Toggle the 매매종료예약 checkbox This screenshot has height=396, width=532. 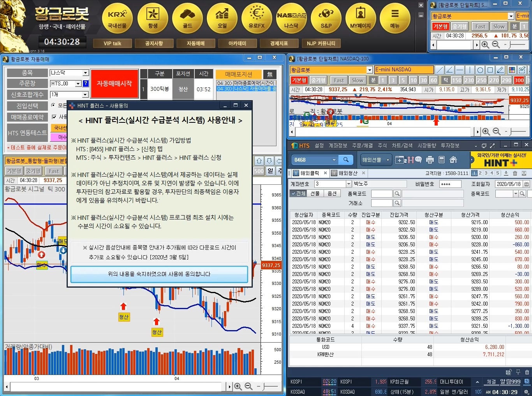(54, 117)
